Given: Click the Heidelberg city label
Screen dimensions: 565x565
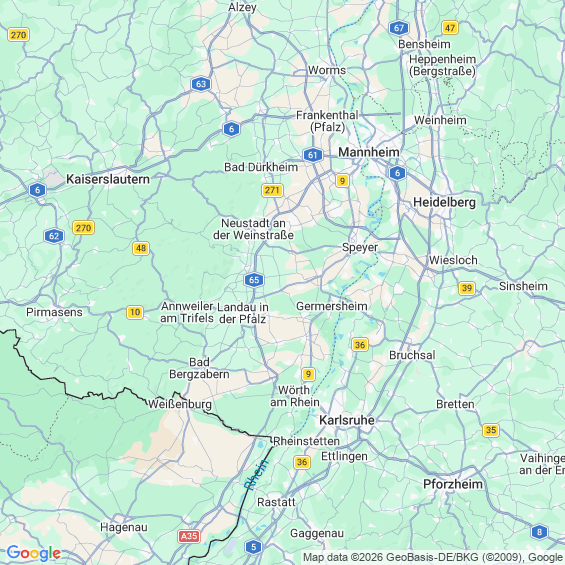Looking at the screenshot, I should coord(444,203).
